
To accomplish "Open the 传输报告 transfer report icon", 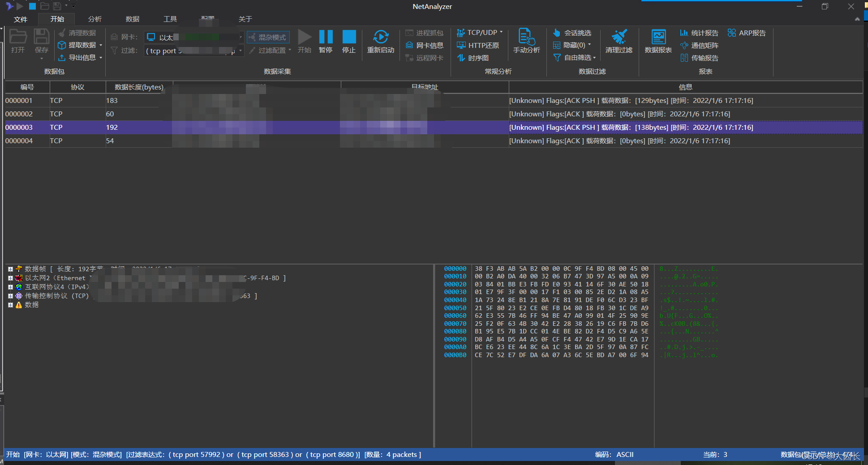I will 684,58.
